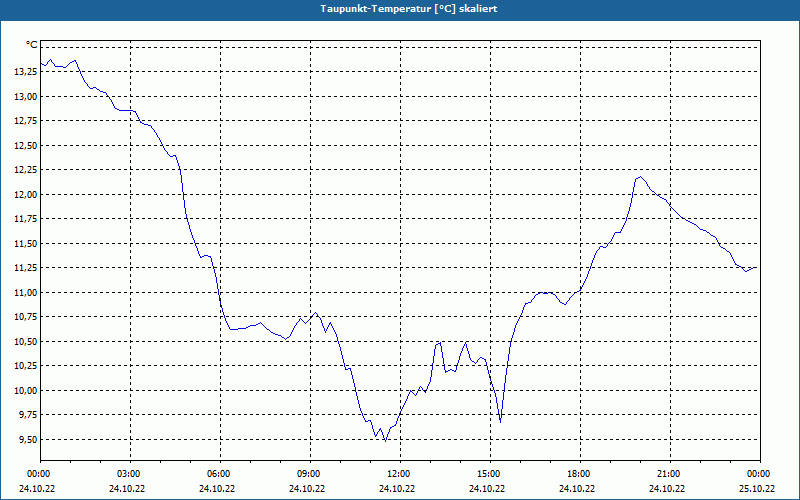Click the 9,50 y-axis value
Viewport: 800px width, 500px height.
pos(28,439)
